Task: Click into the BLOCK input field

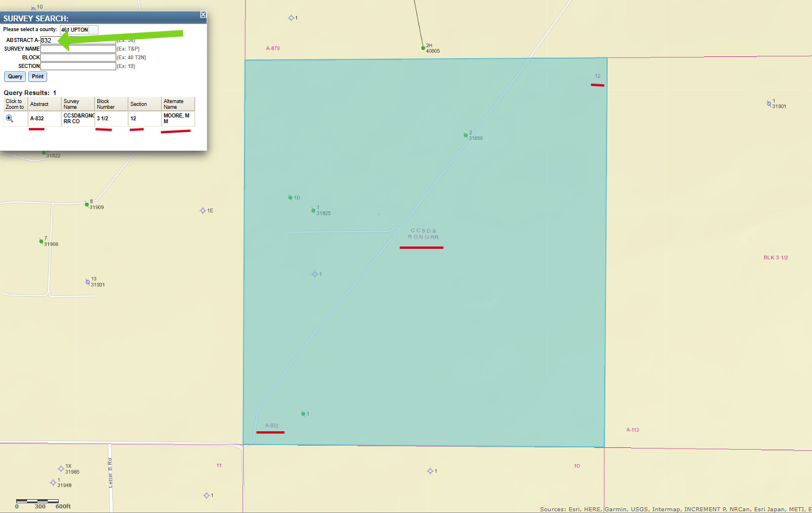Action: 78,58
